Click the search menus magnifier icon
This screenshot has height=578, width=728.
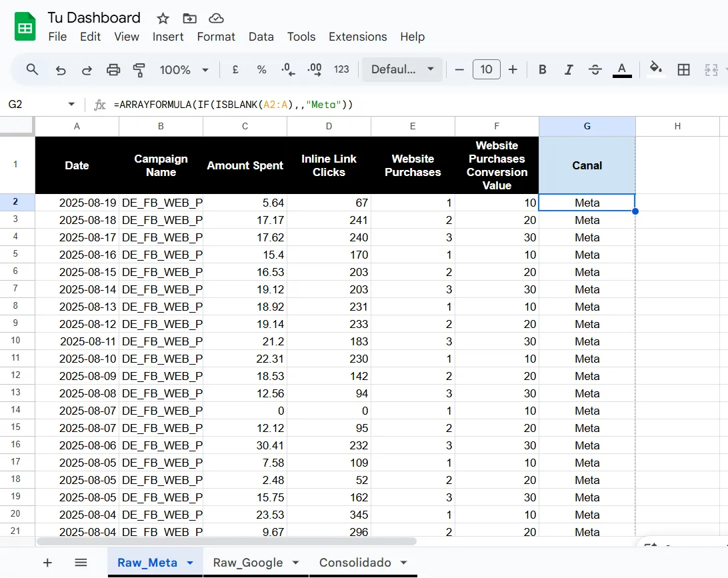(x=32, y=69)
